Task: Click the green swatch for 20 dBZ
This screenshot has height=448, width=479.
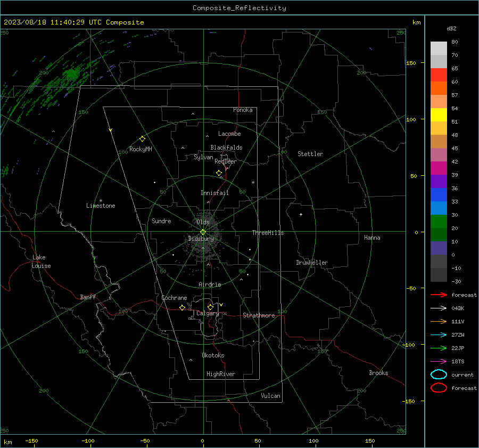Action: pos(439,221)
